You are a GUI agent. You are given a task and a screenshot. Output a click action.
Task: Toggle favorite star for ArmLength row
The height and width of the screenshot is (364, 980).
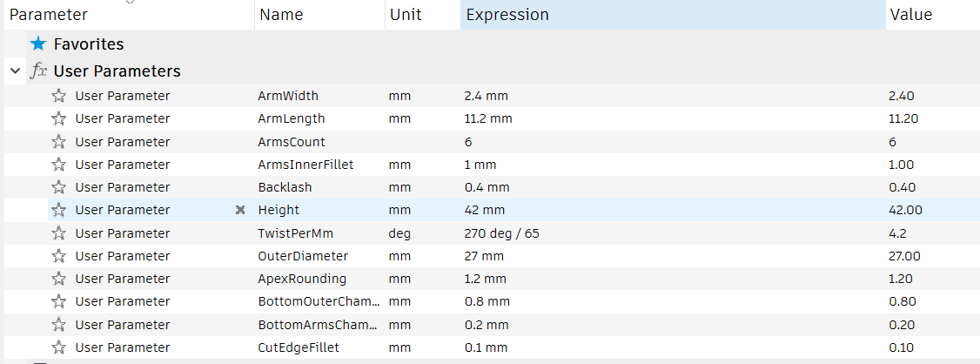(x=59, y=118)
